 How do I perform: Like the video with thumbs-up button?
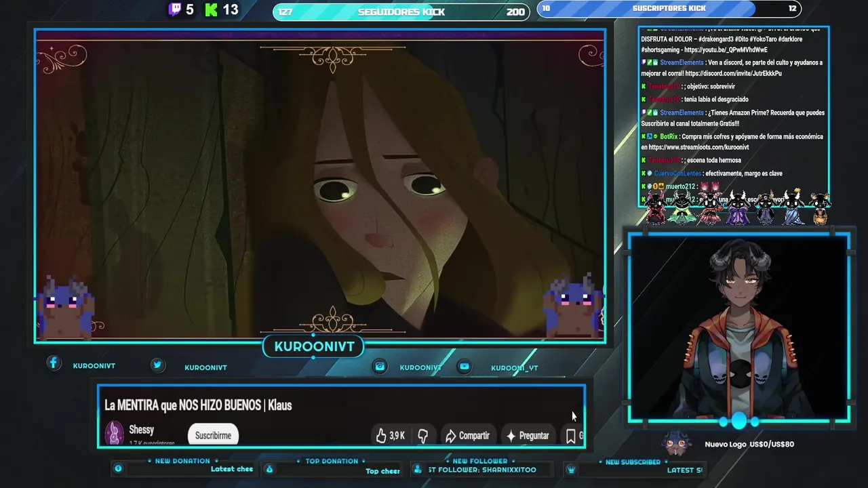[381, 436]
